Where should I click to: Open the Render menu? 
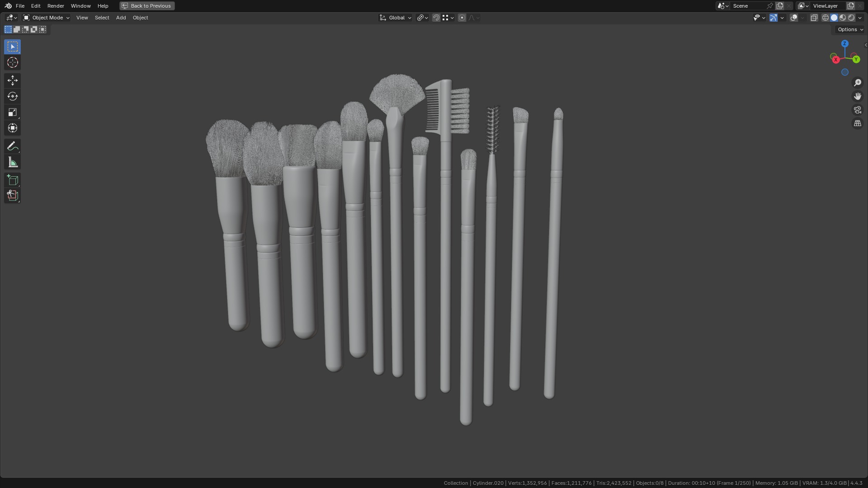(56, 6)
